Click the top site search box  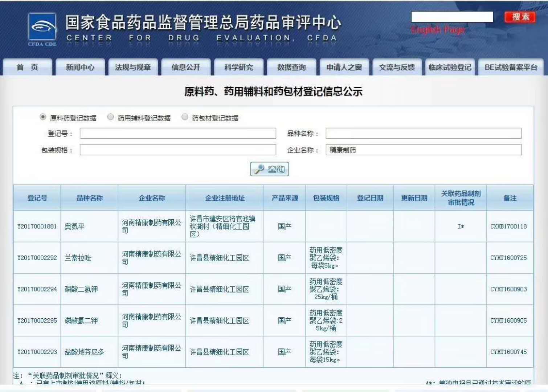click(452, 17)
